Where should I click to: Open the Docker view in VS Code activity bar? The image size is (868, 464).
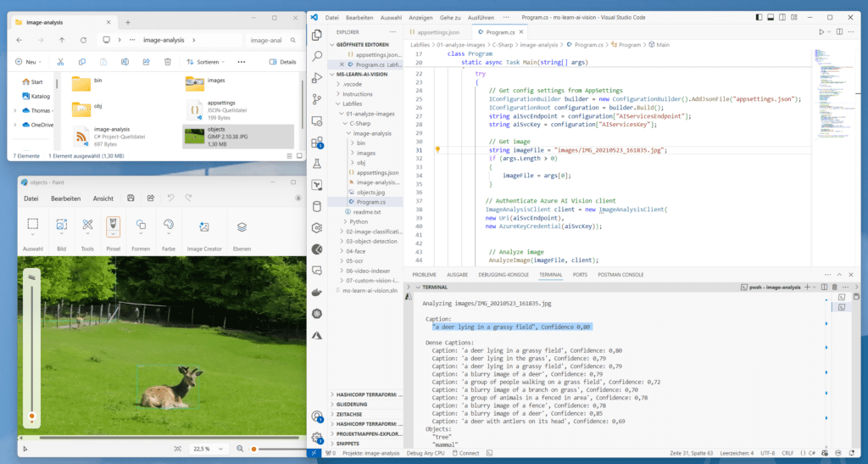(x=317, y=293)
